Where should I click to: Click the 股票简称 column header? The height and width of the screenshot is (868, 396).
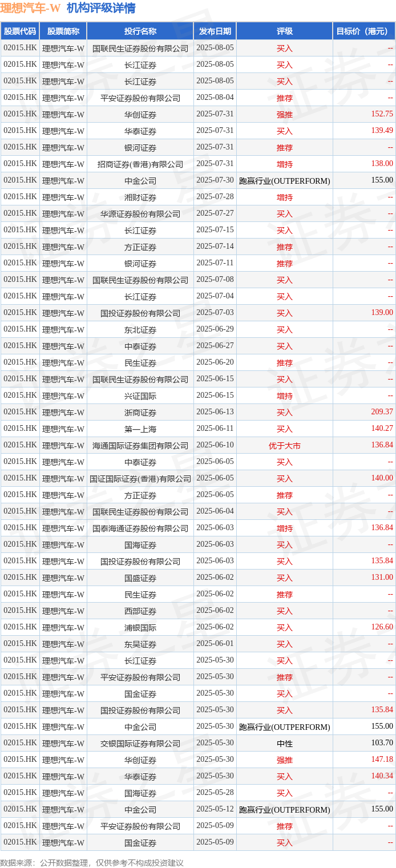(x=63, y=31)
